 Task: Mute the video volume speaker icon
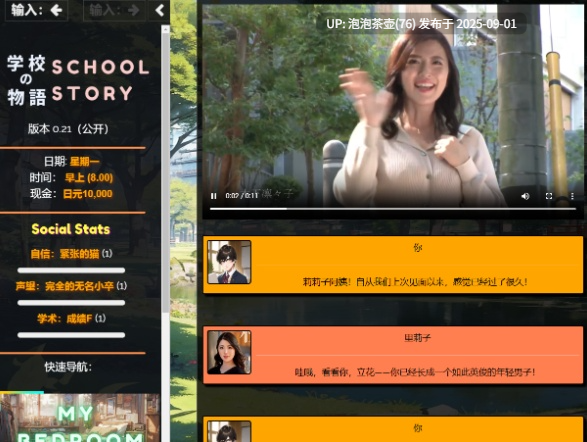[x=525, y=196]
